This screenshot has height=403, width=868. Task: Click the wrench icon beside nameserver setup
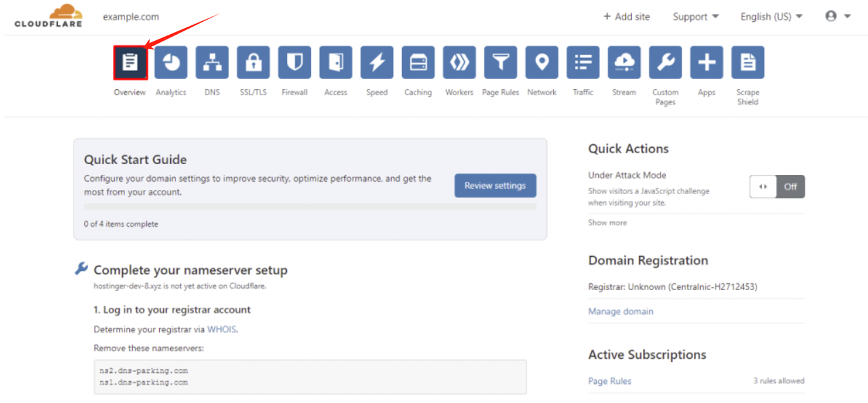[81, 269]
